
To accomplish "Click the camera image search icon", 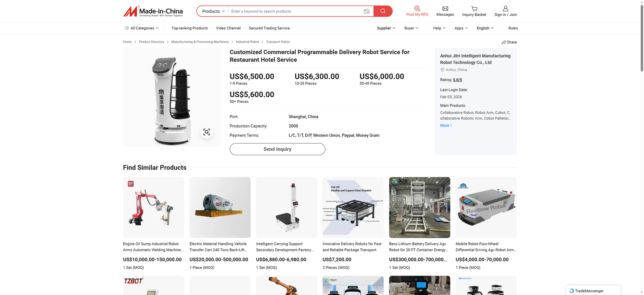I will coord(366,11).
